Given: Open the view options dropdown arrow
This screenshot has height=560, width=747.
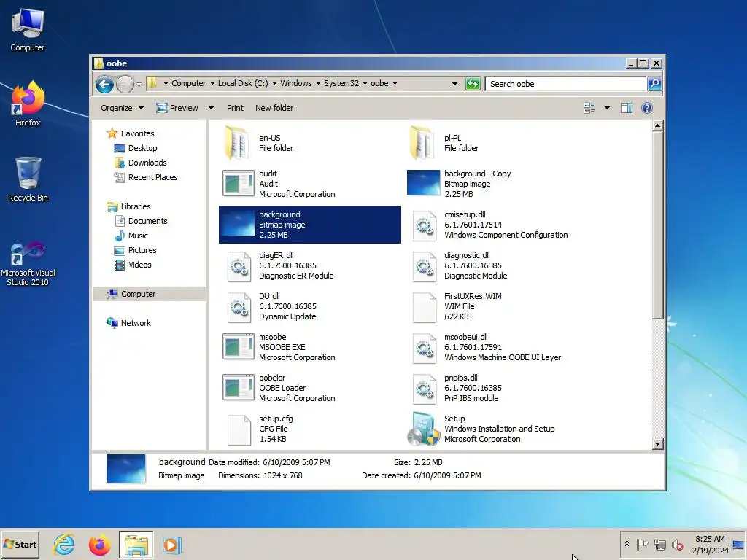Looking at the screenshot, I should (607, 108).
